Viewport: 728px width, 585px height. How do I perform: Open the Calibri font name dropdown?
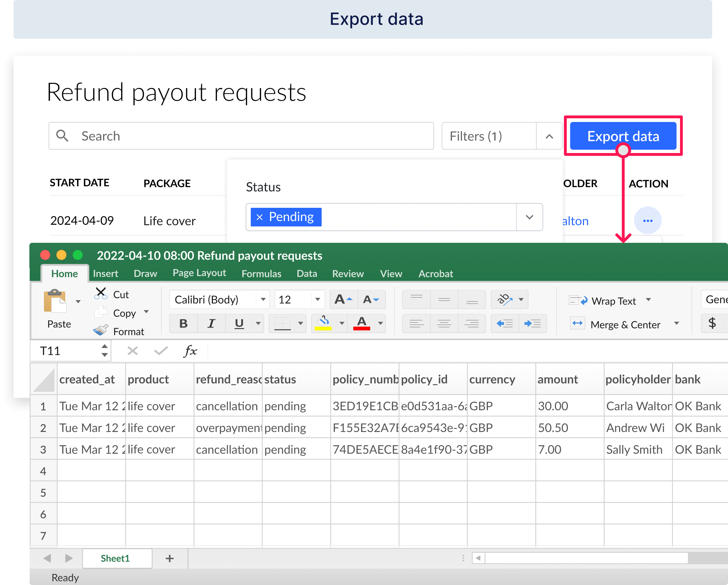point(263,300)
